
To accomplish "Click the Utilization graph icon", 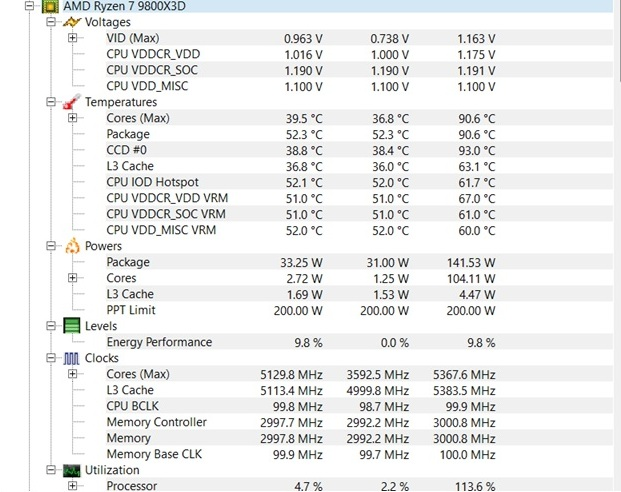I will coord(72,470).
